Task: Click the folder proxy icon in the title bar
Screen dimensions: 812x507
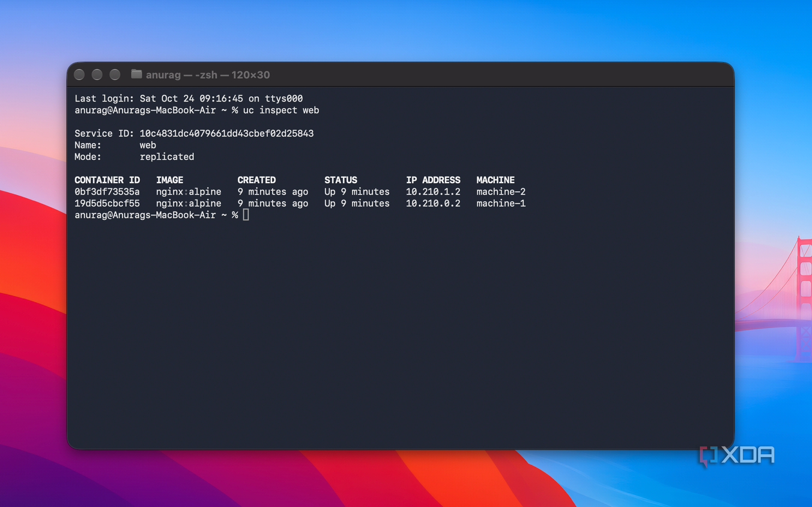Action: 136,74
